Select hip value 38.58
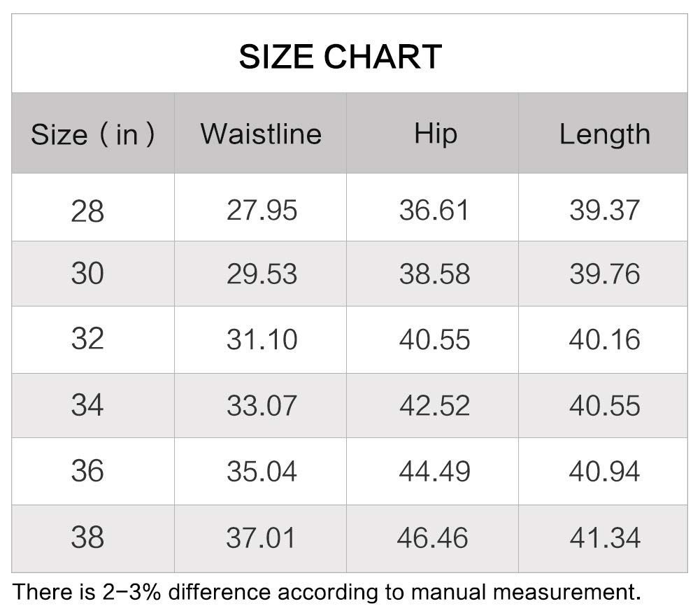700x613 pixels. (434, 274)
